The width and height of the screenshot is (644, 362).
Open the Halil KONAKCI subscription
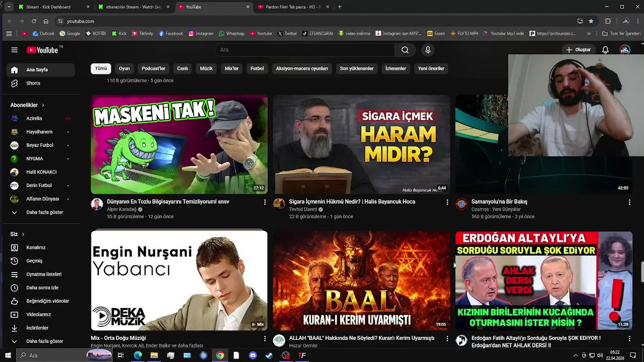pyautogui.click(x=41, y=172)
